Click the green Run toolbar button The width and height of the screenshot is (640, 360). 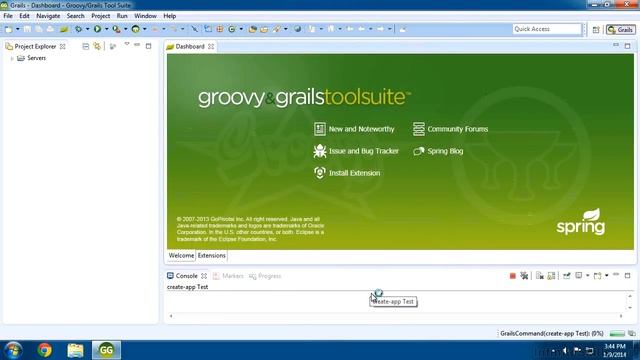click(x=97, y=29)
